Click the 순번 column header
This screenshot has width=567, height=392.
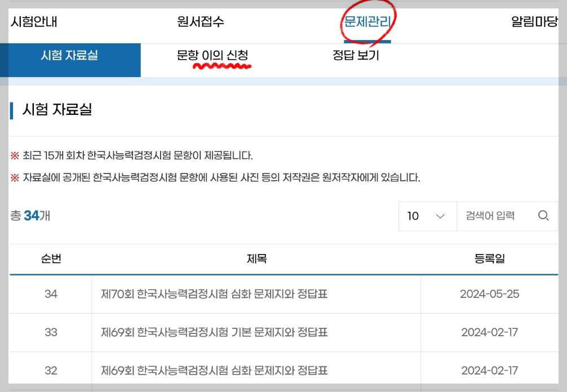[x=50, y=259]
